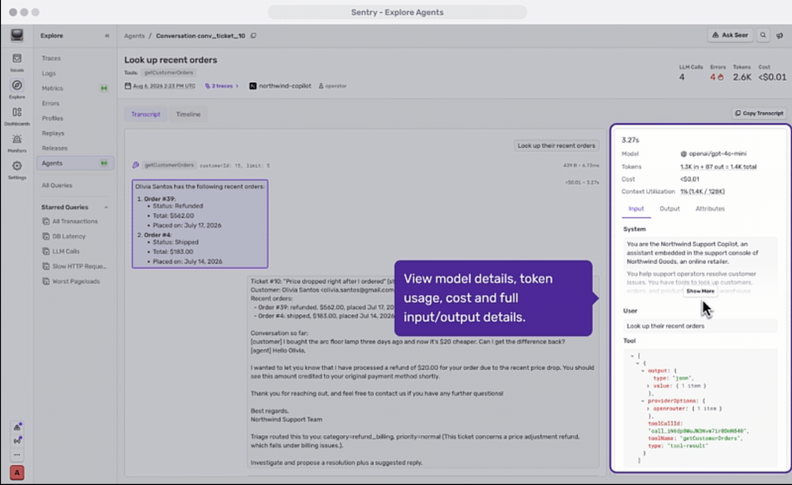Go to Agents breadcrumb link

(134, 36)
